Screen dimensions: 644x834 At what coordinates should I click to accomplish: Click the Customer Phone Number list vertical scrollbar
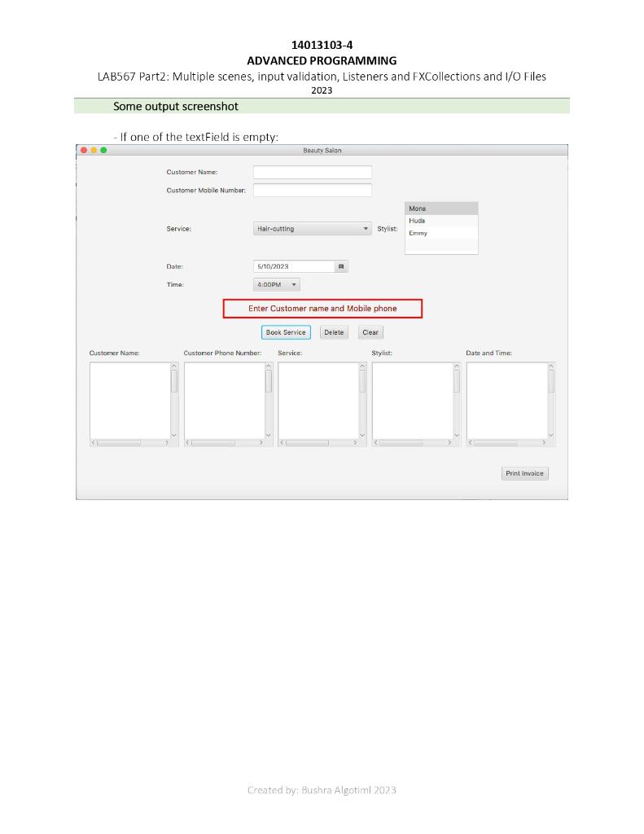269,401
